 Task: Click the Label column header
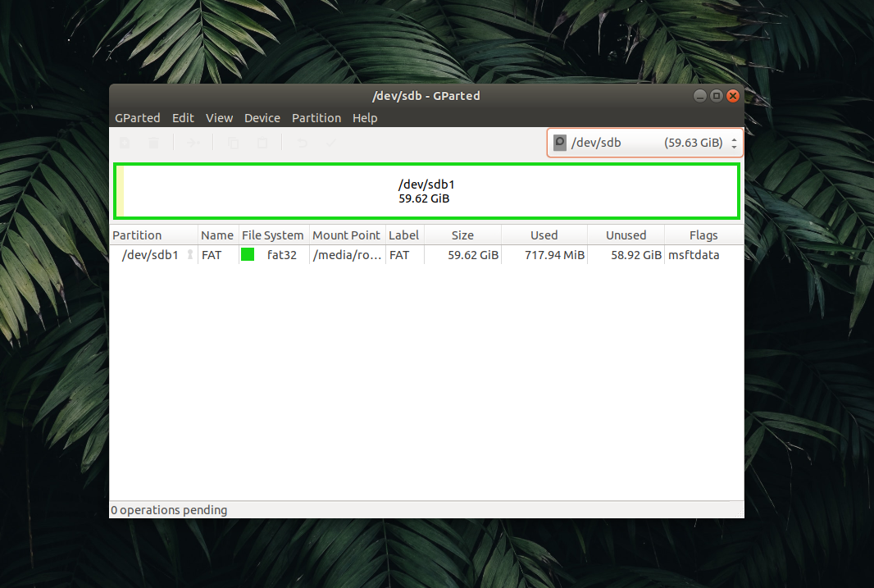click(403, 235)
